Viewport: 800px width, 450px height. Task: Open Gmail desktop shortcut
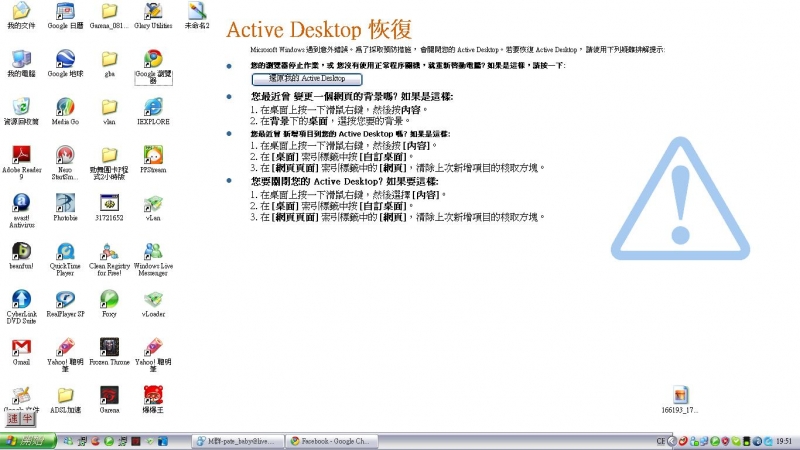point(21,352)
